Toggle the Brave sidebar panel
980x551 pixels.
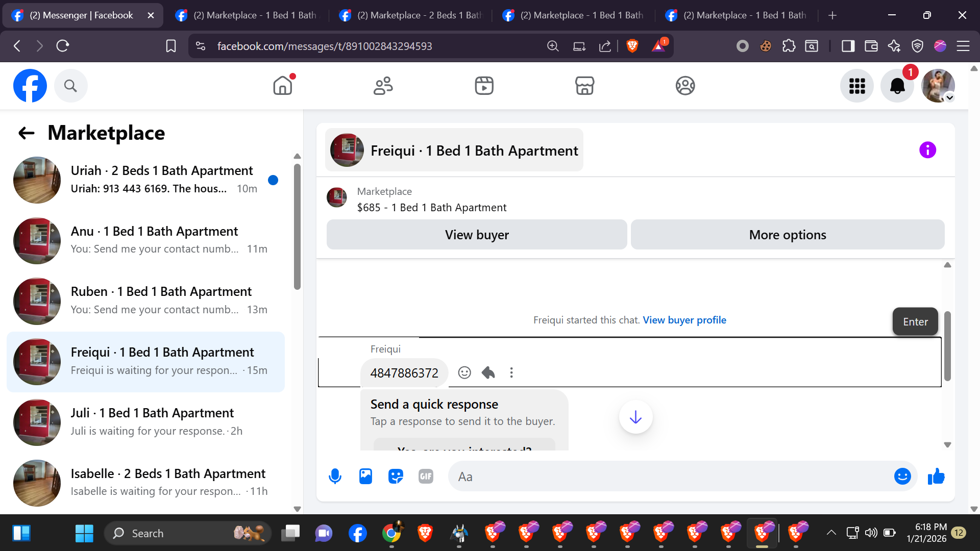[848, 46]
